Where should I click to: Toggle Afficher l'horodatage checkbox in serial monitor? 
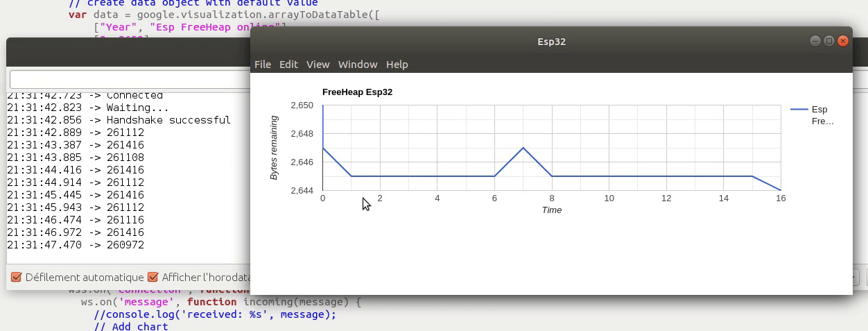[x=153, y=277]
